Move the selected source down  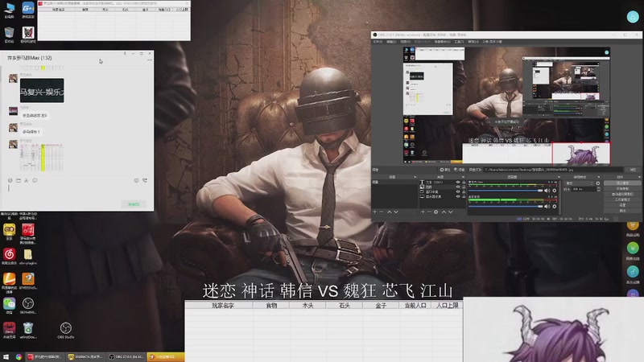coord(451,212)
